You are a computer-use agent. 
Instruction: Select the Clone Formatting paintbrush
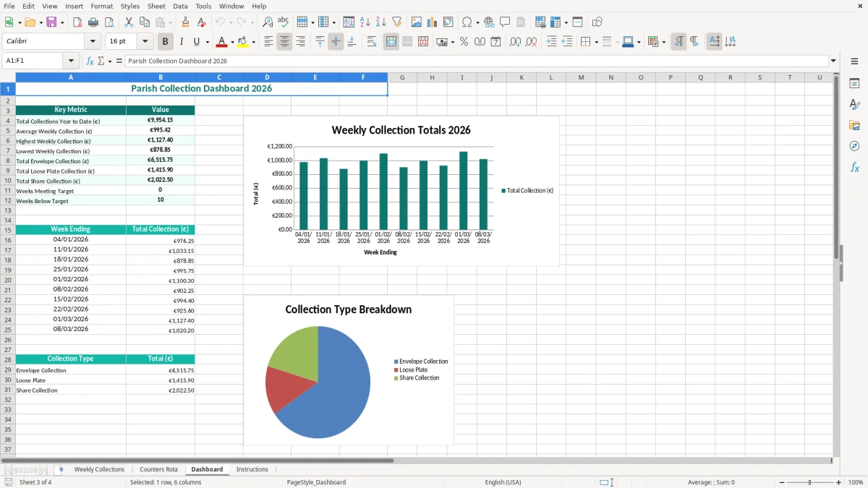(x=186, y=22)
